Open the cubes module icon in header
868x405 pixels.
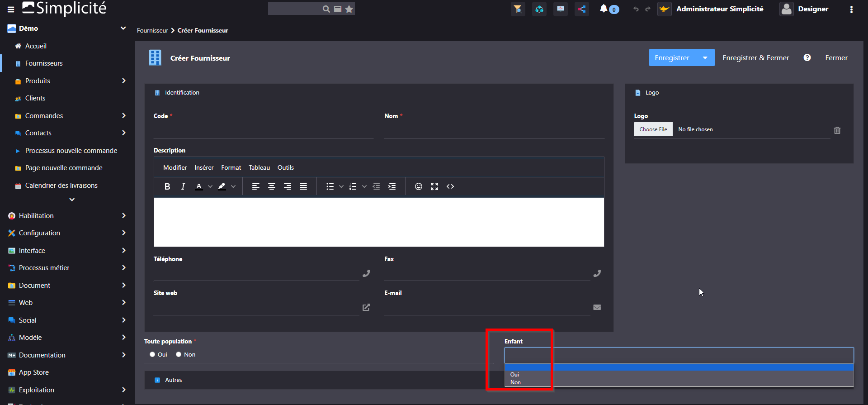(539, 9)
